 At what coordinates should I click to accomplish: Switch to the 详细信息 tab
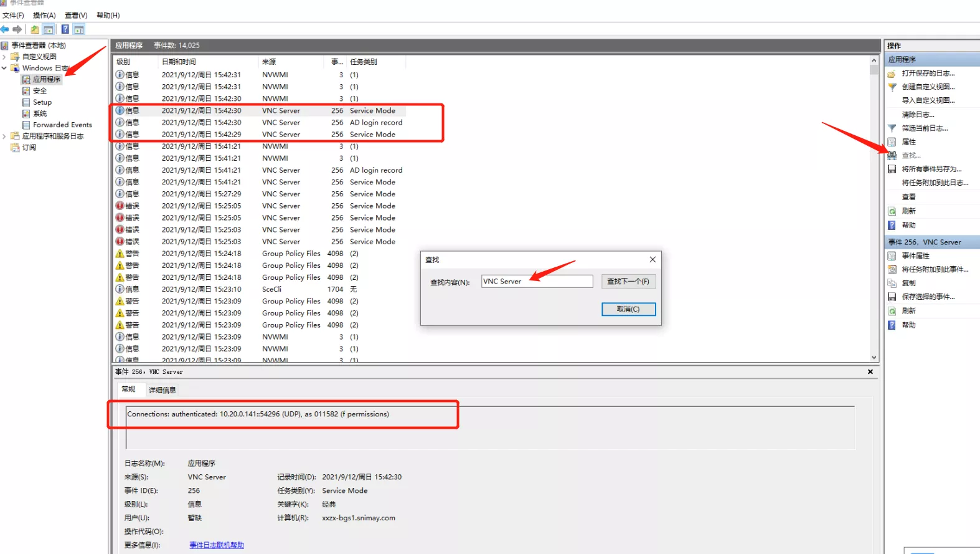coord(162,390)
